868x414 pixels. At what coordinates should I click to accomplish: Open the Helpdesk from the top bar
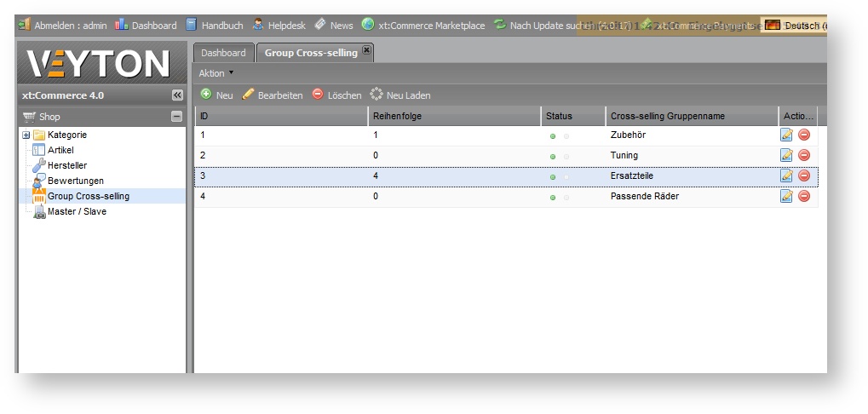[x=279, y=26]
